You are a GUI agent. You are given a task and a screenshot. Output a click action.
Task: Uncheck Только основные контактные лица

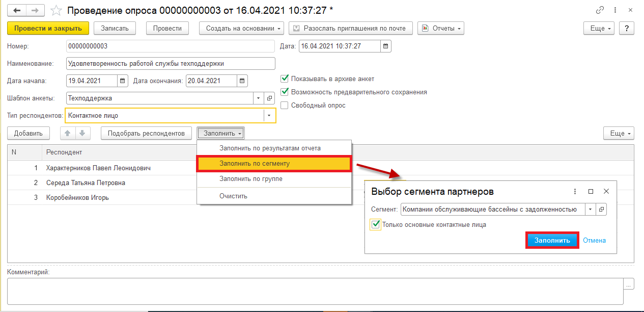click(376, 224)
